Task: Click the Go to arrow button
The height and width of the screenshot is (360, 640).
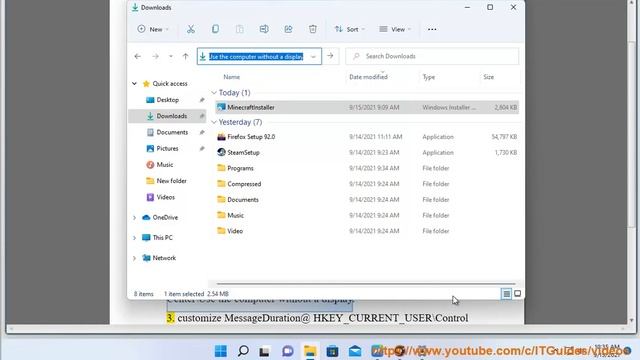Action: [x=330, y=56]
